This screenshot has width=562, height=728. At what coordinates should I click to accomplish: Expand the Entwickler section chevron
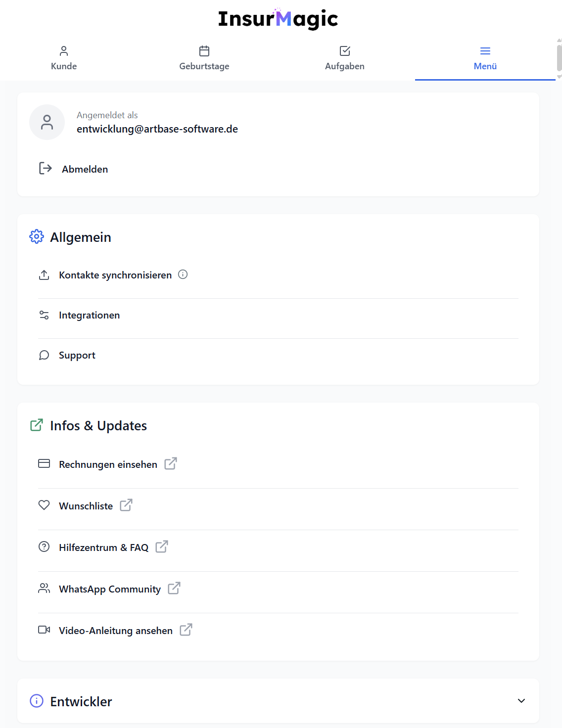coord(521,701)
